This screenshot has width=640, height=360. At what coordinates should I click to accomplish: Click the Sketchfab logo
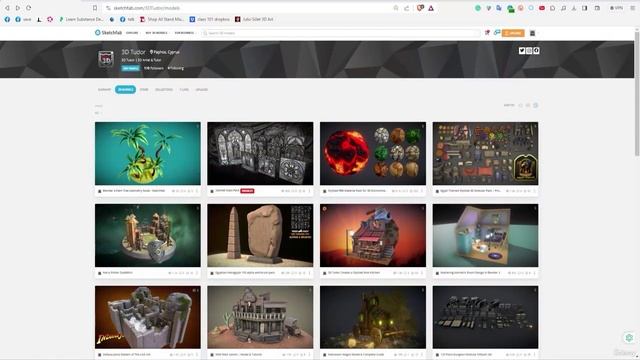[x=108, y=33]
